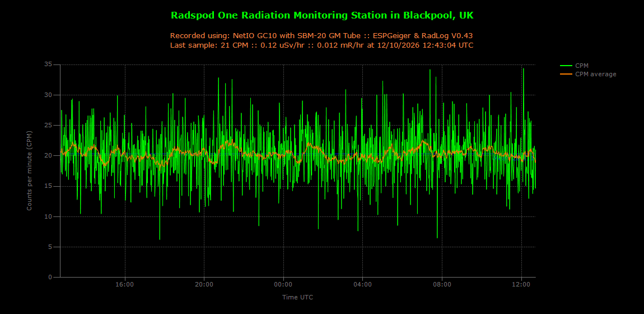Click the chart title Radspod One Radiation Monitoring Station
The height and width of the screenshot is (314, 644).
coord(321,15)
